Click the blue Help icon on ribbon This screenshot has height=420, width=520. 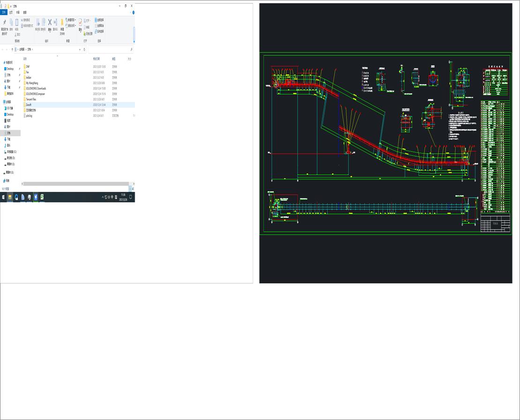pos(134,13)
